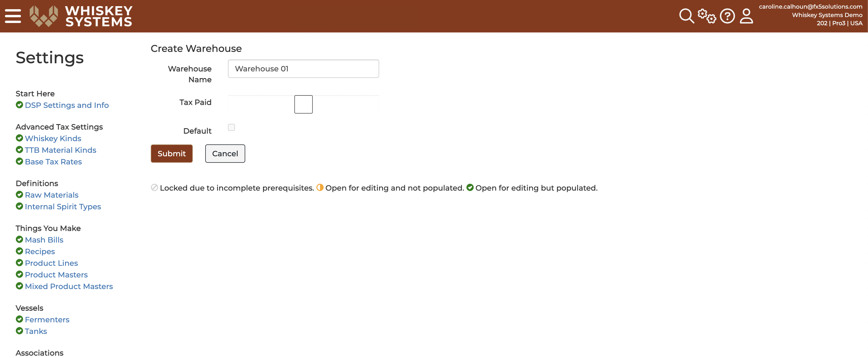Click the Default label
The image size is (868, 358).
[x=197, y=131]
